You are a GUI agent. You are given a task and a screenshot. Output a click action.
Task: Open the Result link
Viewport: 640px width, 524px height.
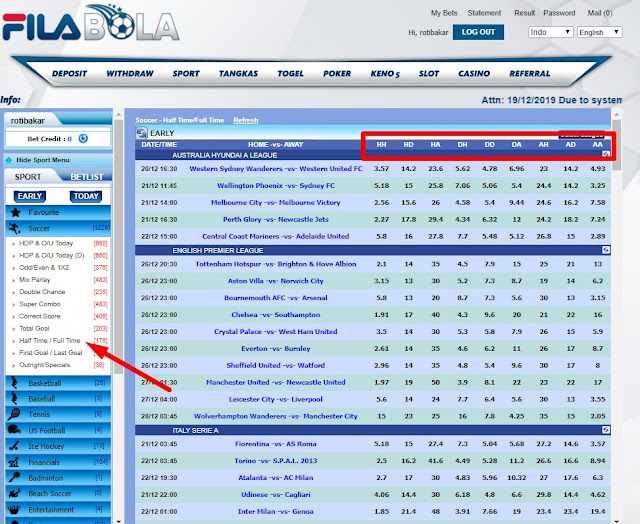click(x=524, y=13)
